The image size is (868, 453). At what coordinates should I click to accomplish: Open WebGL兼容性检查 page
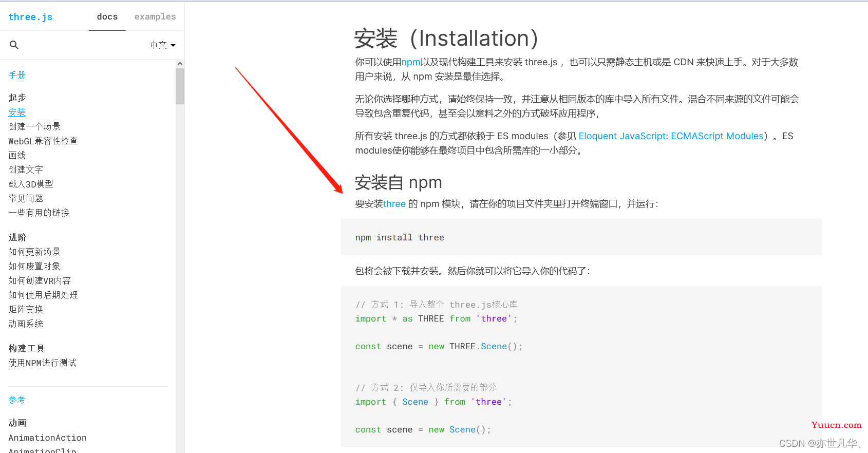point(43,141)
